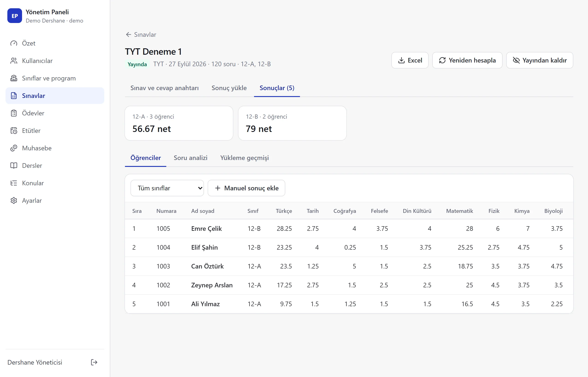
Task: Click the EP logo badge
Action: (15, 16)
